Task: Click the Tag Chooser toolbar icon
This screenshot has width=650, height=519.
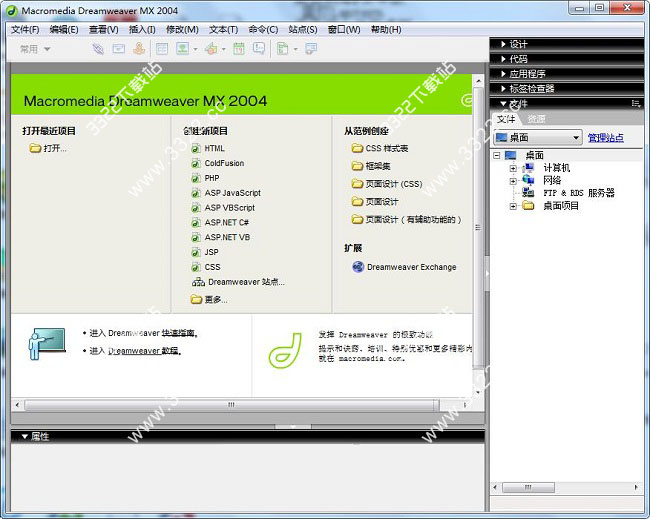Action: pyautogui.click(x=311, y=49)
